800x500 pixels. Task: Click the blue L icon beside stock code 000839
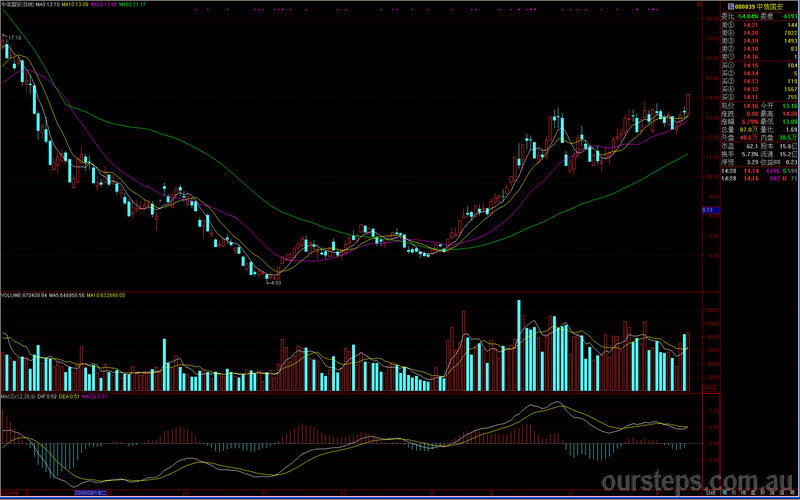[x=731, y=7]
